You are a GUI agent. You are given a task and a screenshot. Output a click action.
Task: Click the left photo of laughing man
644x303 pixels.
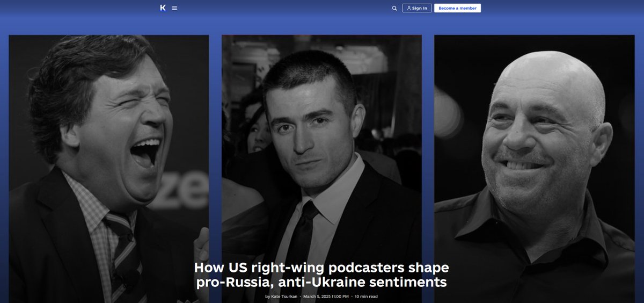point(109,169)
